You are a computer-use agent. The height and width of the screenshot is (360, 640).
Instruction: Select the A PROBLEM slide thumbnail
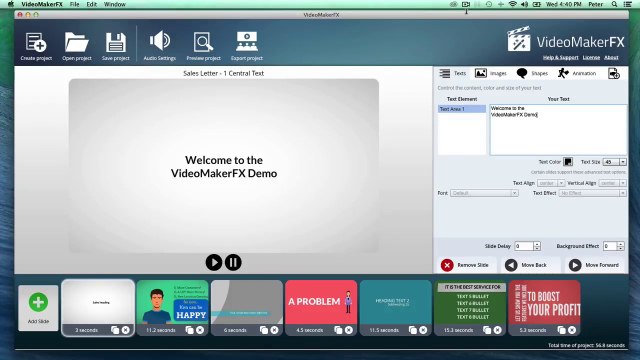pos(321,302)
